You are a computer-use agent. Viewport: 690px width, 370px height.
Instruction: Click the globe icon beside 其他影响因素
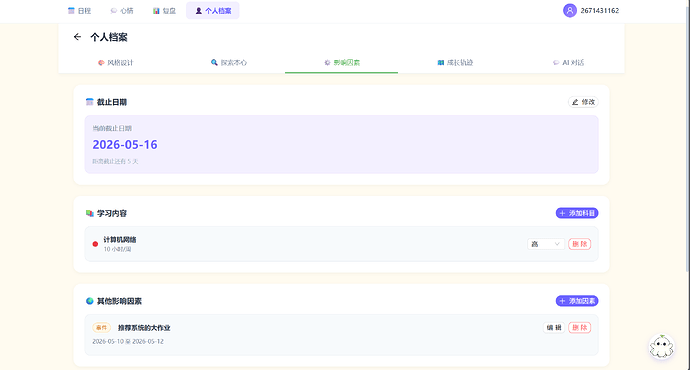pyautogui.click(x=90, y=301)
